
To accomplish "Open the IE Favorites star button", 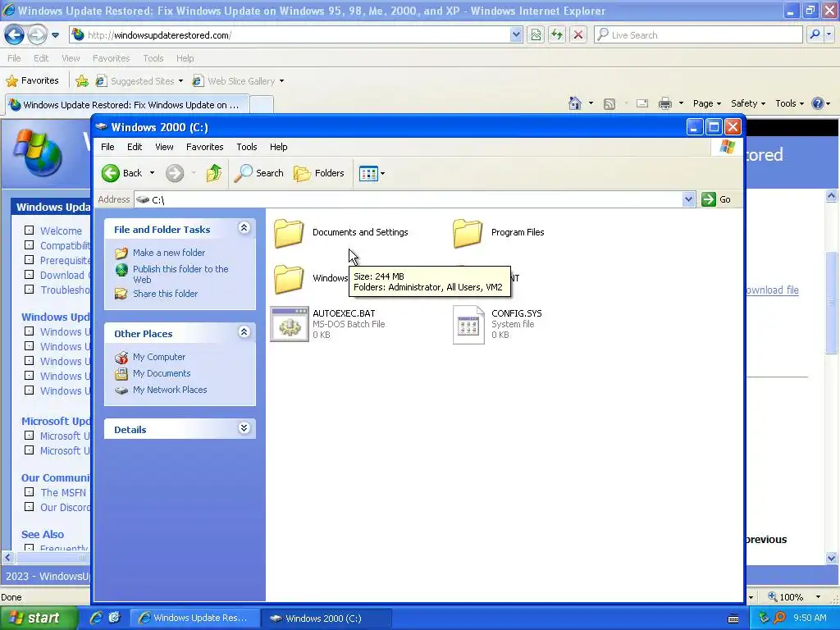I will tap(32, 81).
